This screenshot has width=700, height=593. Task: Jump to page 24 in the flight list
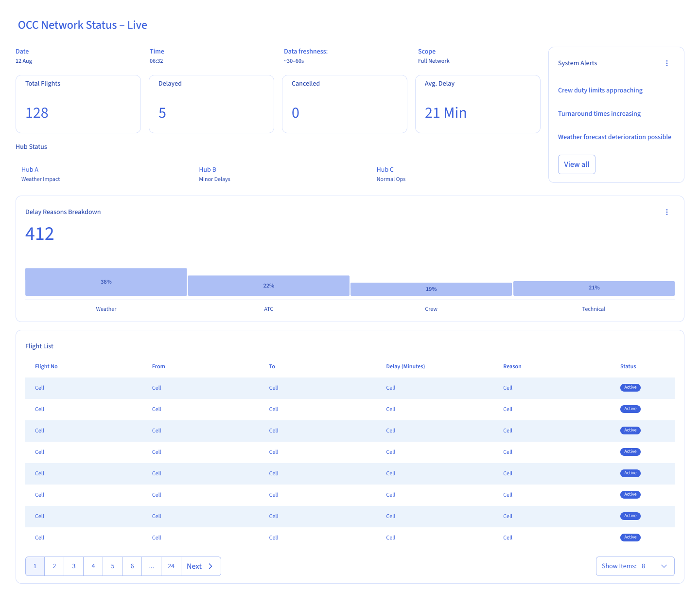(171, 566)
